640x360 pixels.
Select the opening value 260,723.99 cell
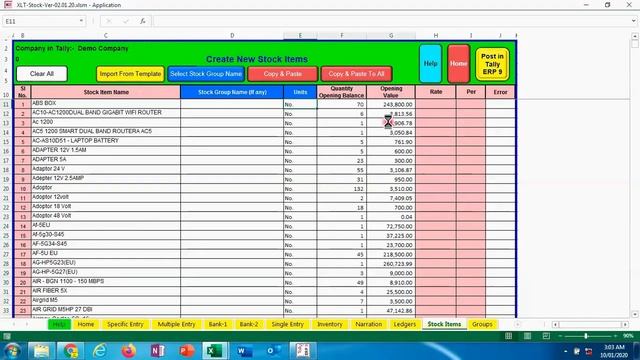point(391,264)
